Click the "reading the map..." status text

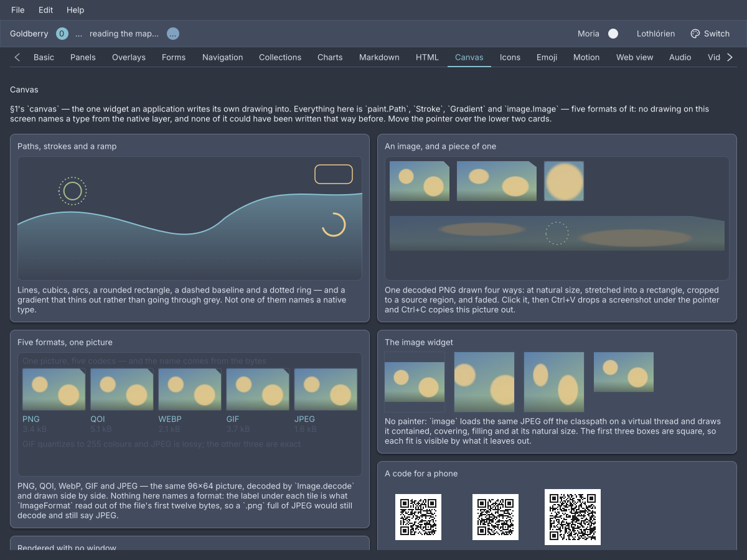(124, 34)
